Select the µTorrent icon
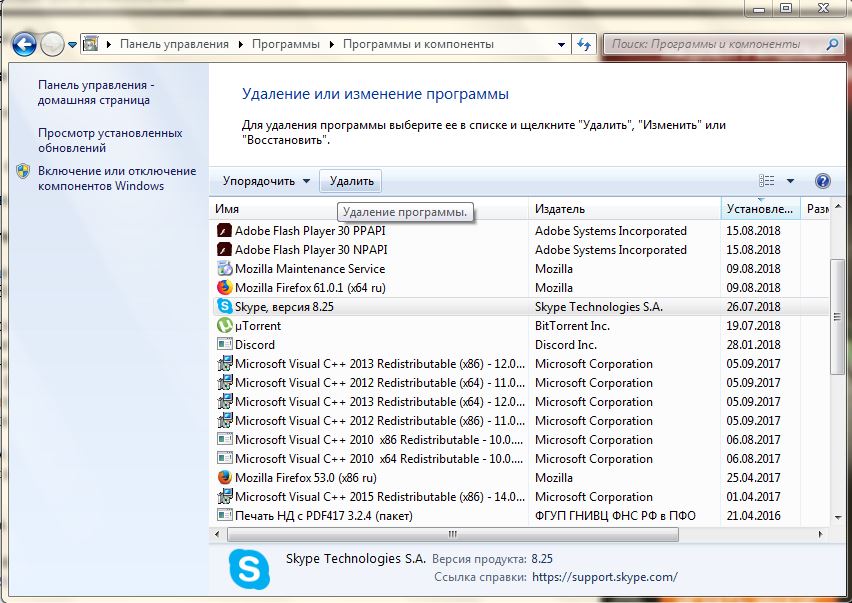Image resolution: width=852 pixels, height=603 pixels. click(224, 325)
